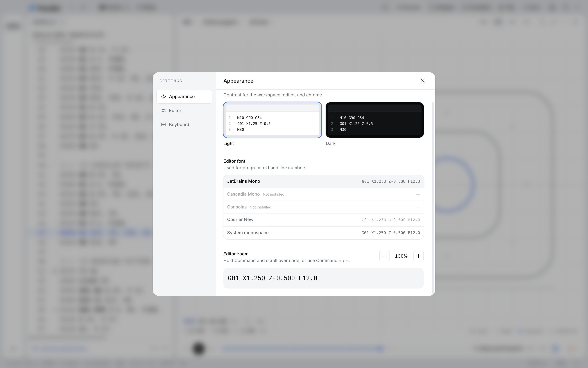The height and width of the screenshot is (368, 588).
Task: Switch to the Editor settings section
Action: pos(184,111)
